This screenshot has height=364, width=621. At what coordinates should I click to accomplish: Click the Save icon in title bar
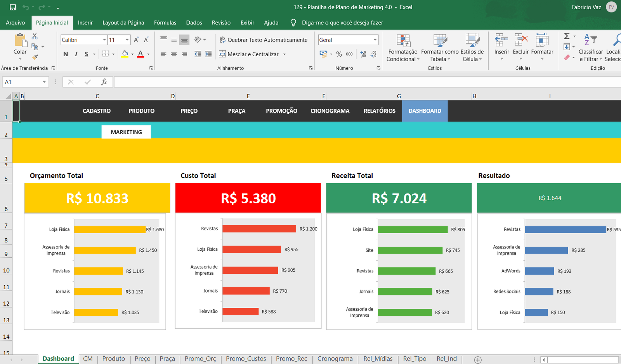13,7
